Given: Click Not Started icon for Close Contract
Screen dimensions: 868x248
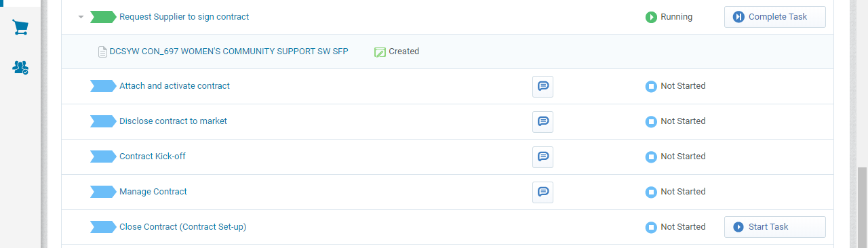Looking at the screenshot, I should tap(651, 227).
